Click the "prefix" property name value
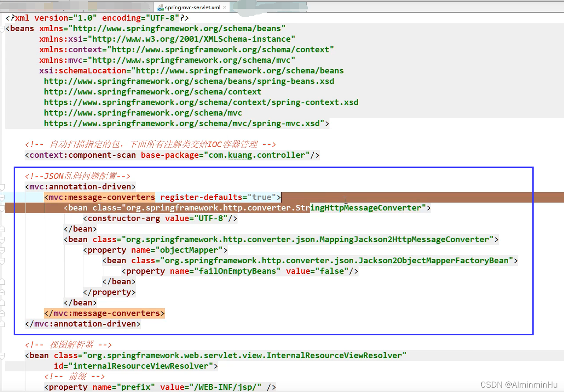Image resolution: width=564 pixels, height=392 pixels. click(x=136, y=387)
